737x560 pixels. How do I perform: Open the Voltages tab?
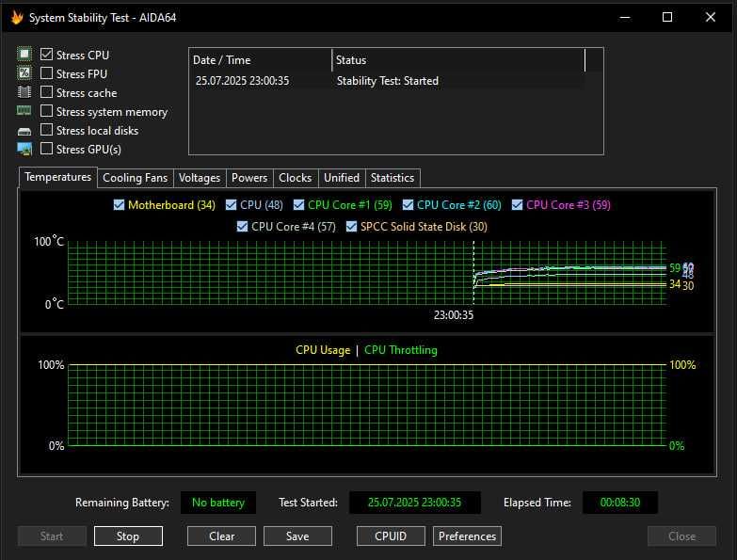(200, 178)
